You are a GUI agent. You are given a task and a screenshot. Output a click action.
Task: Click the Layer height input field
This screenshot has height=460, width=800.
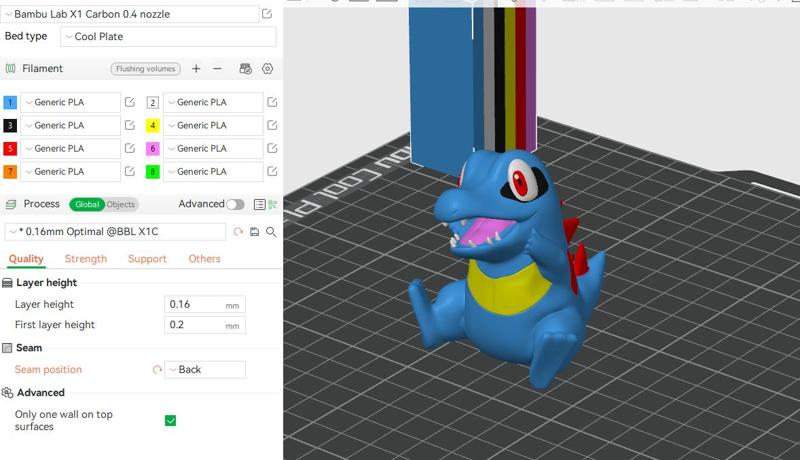[x=205, y=304]
